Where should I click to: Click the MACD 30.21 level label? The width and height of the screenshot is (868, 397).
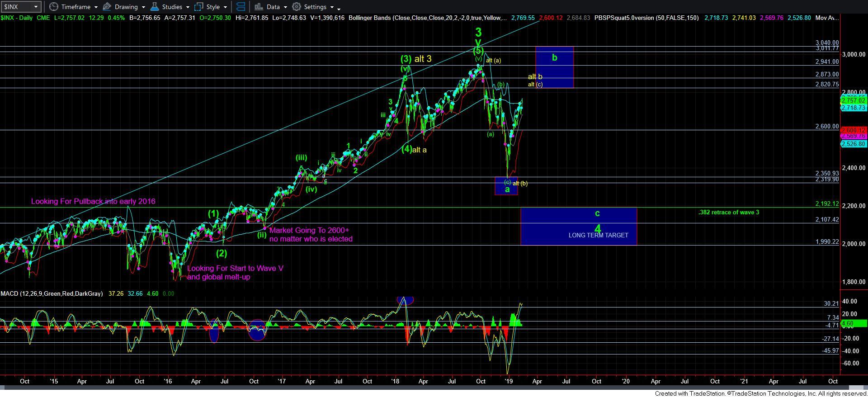tap(832, 304)
